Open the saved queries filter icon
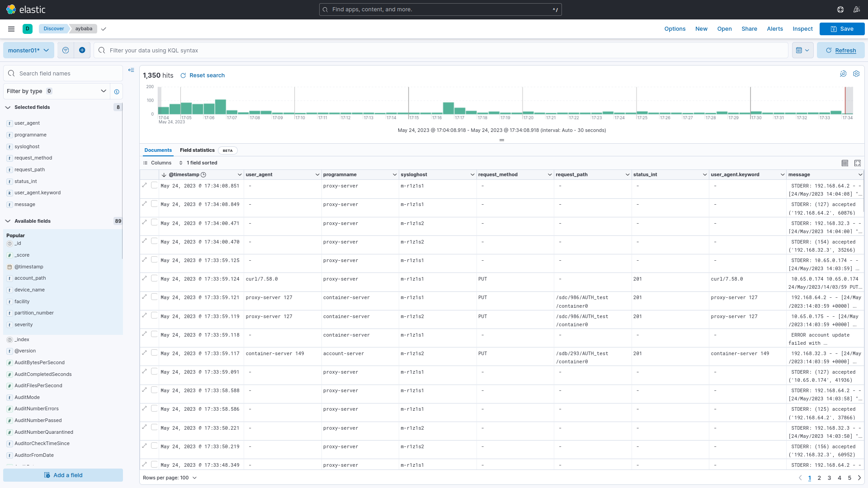This screenshot has height=488, width=868. pos(66,50)
